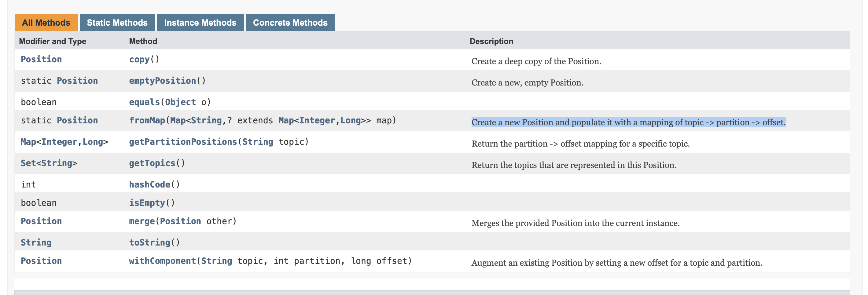Show the Concrete Methods tab
This screenshot has height=295, width=868.
click(290, 23)
